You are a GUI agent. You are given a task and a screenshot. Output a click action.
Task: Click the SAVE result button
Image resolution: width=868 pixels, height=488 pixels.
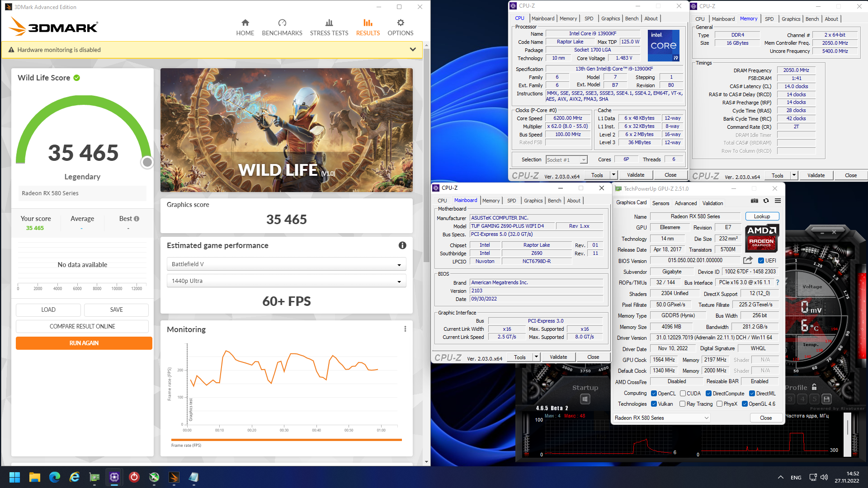[x=116, y=310]
